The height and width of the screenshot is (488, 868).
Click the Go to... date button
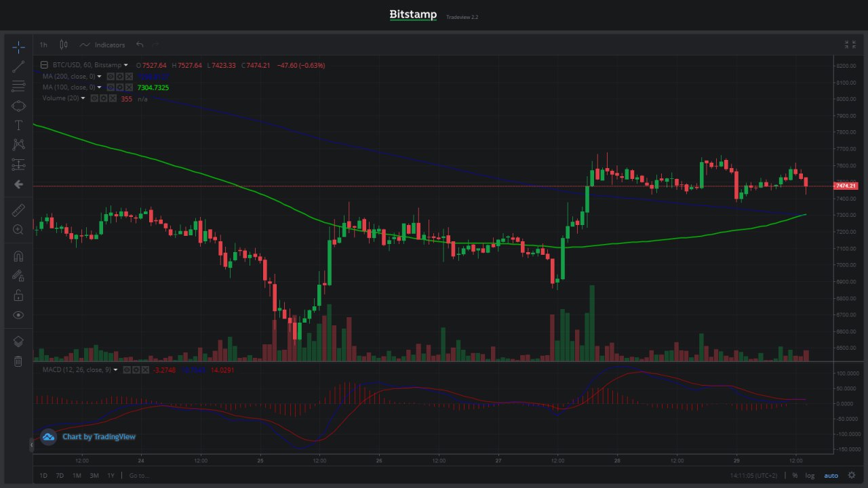pyautogui.click(x=138, y=475)
